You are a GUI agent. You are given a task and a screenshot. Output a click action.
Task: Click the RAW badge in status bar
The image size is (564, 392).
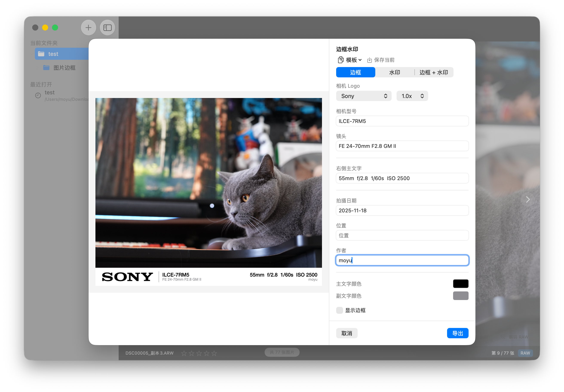coord(525,353)
